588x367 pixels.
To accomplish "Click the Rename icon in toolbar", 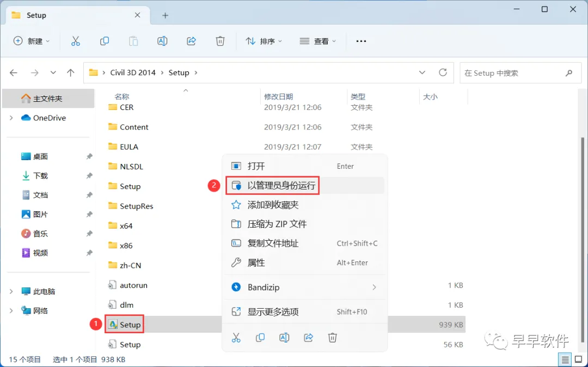I will tap(162, 41).
